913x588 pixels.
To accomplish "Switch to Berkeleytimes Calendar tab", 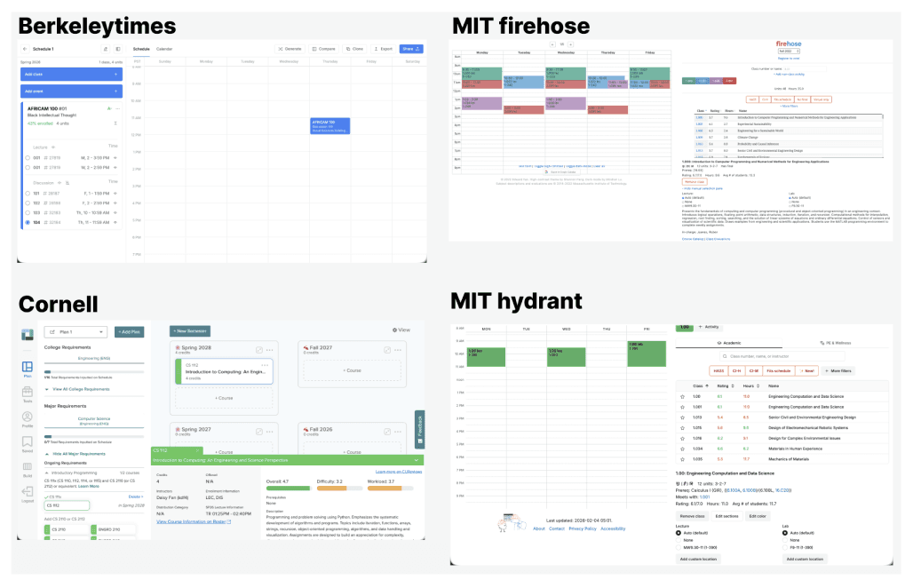I will click(x=164, y=49).
